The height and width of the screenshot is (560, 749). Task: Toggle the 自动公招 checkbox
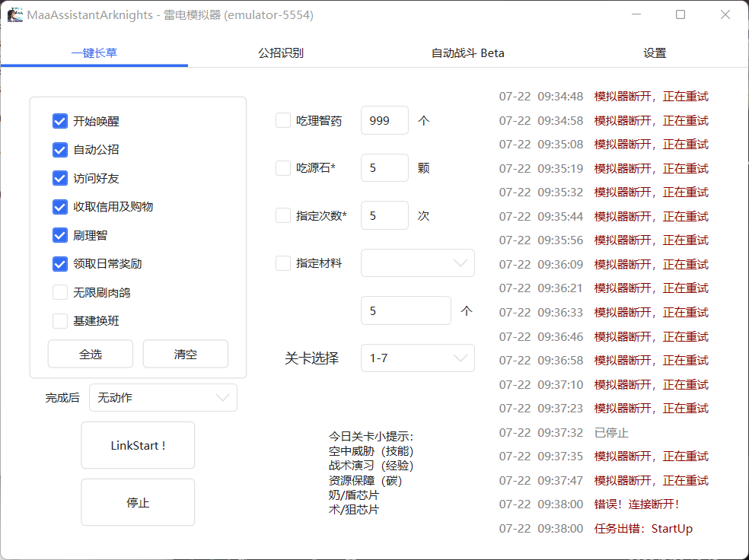(x=59, y=150)
